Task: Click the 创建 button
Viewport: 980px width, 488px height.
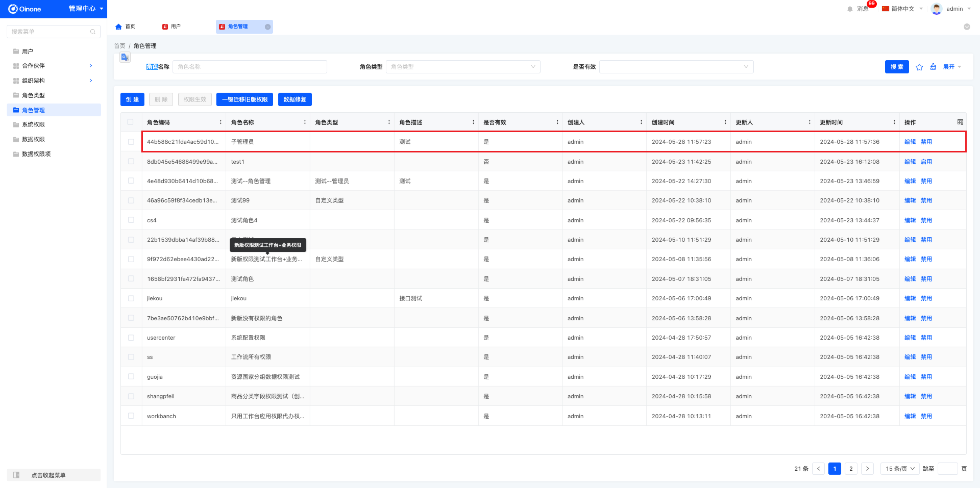Action: (132, 100)
